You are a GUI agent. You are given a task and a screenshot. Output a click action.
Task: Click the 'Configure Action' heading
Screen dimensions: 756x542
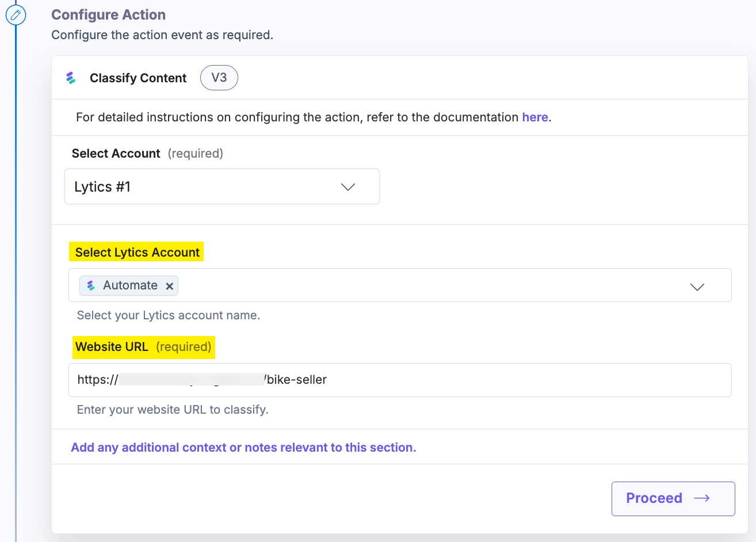pyautogui.click(x=109, y=15)
